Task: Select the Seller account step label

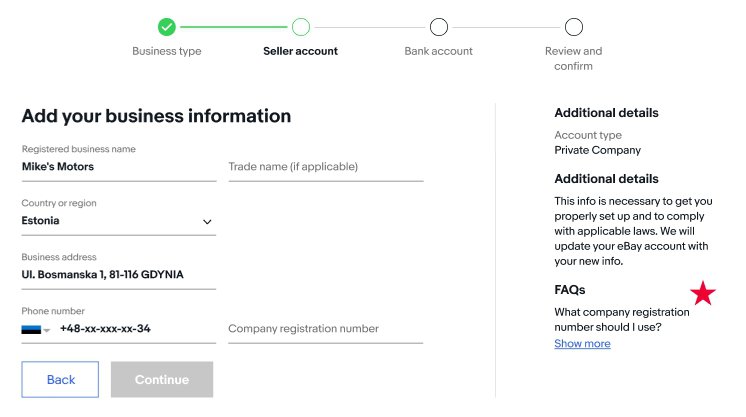Action: point(301,51)
